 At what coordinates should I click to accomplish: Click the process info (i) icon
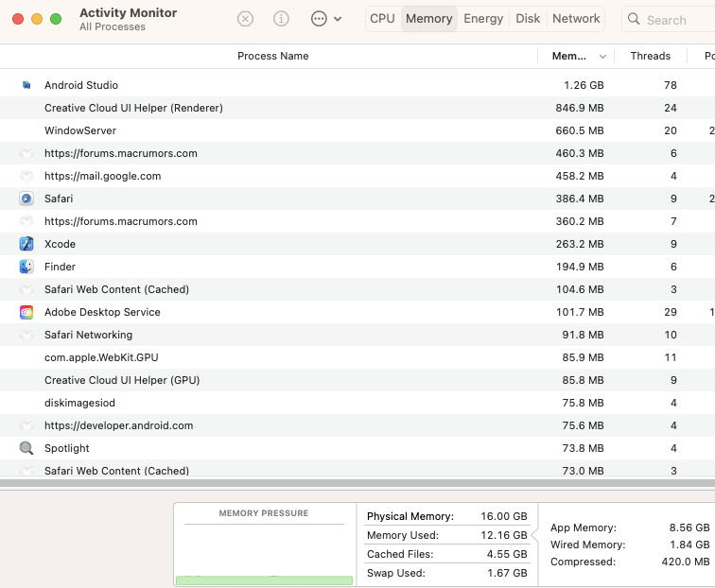[281, 19]
